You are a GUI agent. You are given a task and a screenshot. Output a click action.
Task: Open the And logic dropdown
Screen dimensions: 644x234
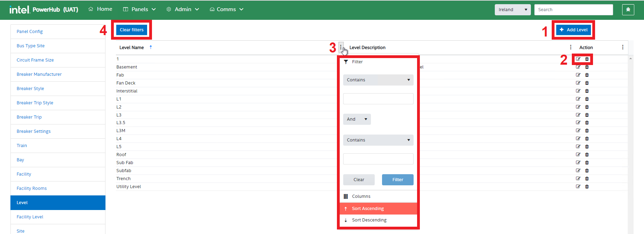357,119
